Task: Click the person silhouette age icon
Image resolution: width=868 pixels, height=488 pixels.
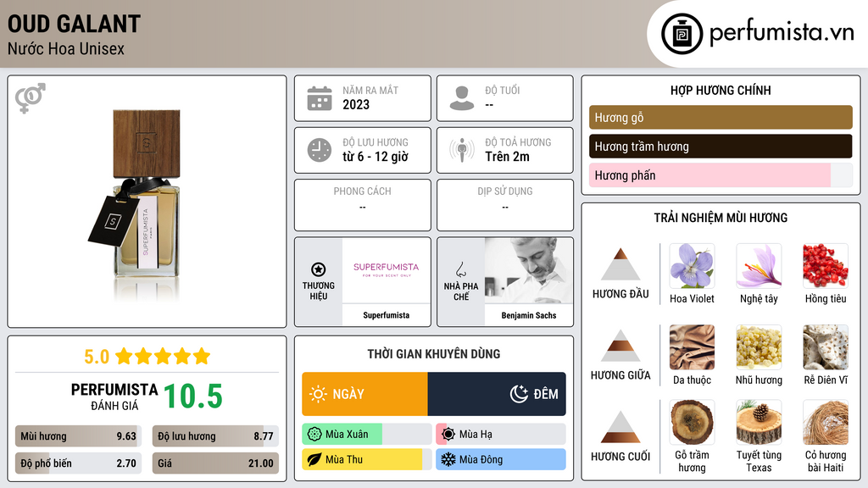Action: (462, 98)
